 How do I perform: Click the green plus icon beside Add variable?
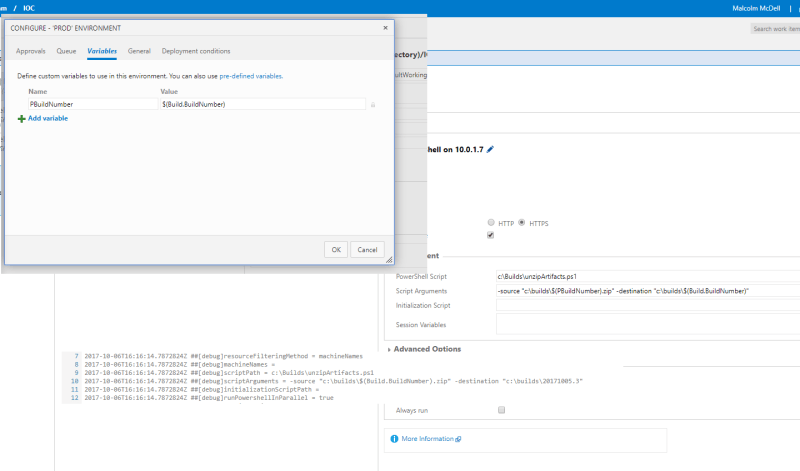click(21, 119)
